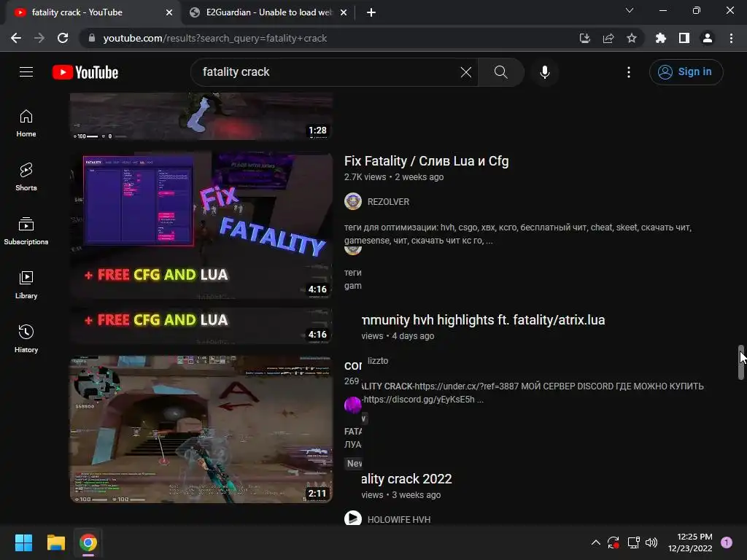The height and width of the screenshot is (560, 747).
Task: Toggle Chrome side panel
Action: click(684, 38)
